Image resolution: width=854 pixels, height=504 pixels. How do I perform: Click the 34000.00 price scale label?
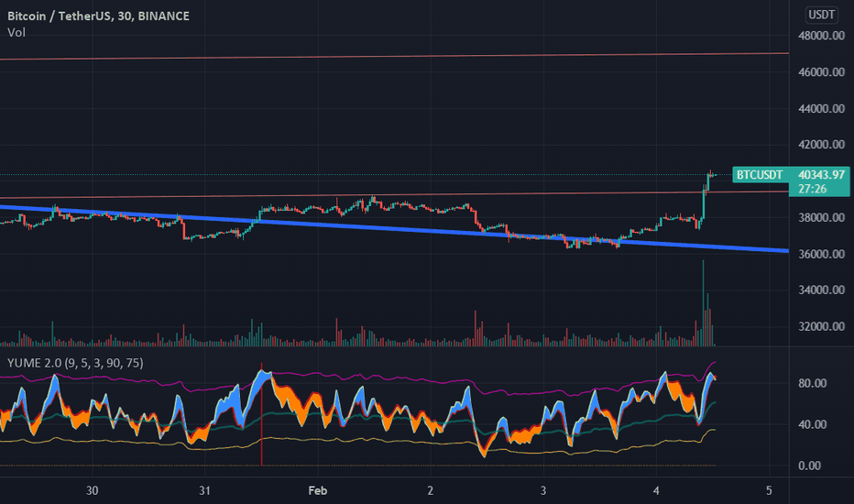[821, 290]
